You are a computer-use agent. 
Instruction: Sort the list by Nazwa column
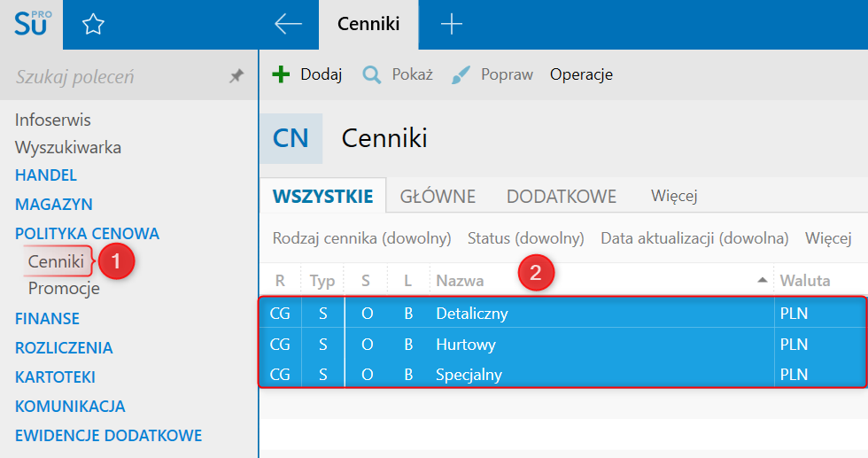tap(460, 281)
